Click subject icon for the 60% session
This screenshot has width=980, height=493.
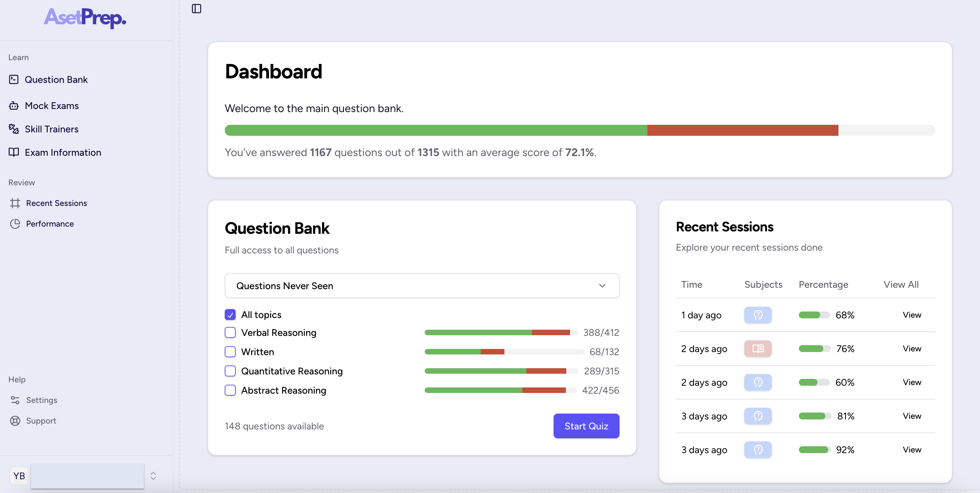click(758, 382)
